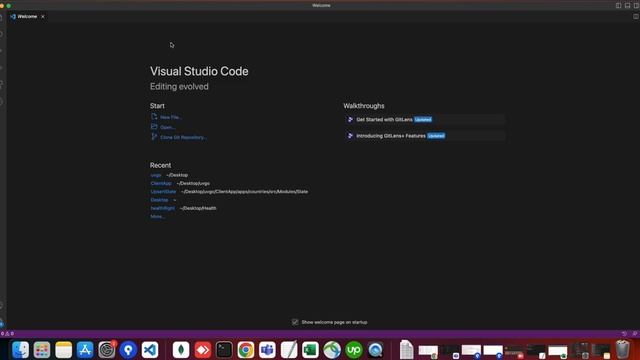
Task: Open AnyDesk red icon in the Dock
Action: [202, 350]
